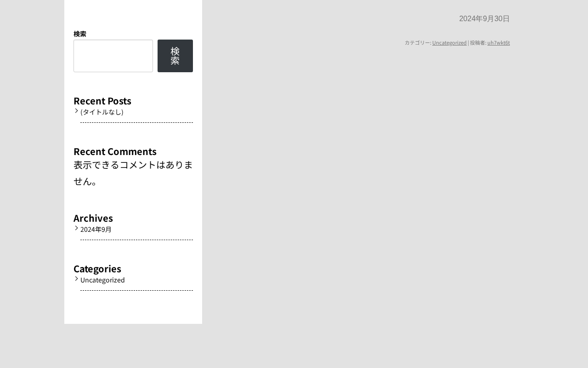The image size is (588, 368).
Task: Click the Recent Posts heading
Action: tap(102, 101)
